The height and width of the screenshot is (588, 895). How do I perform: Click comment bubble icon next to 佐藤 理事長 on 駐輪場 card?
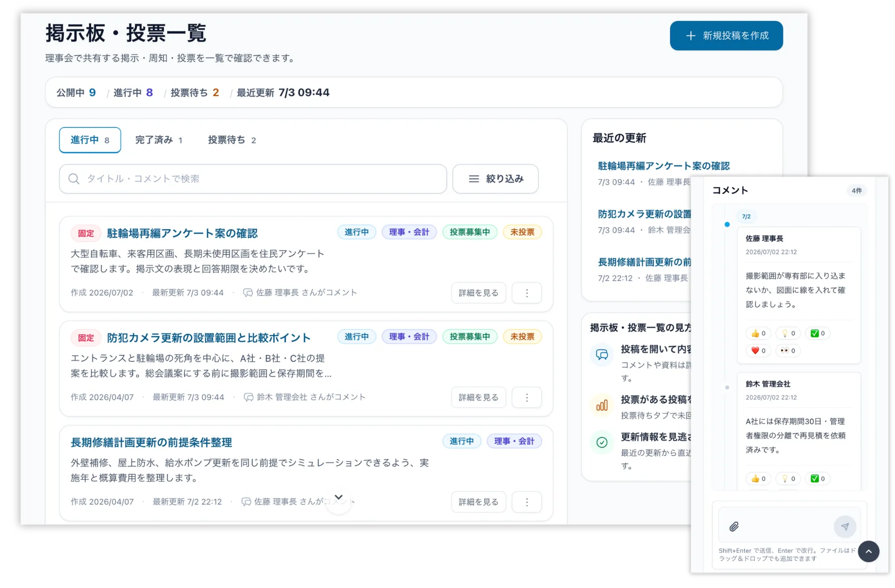click(x=248, y=293)
